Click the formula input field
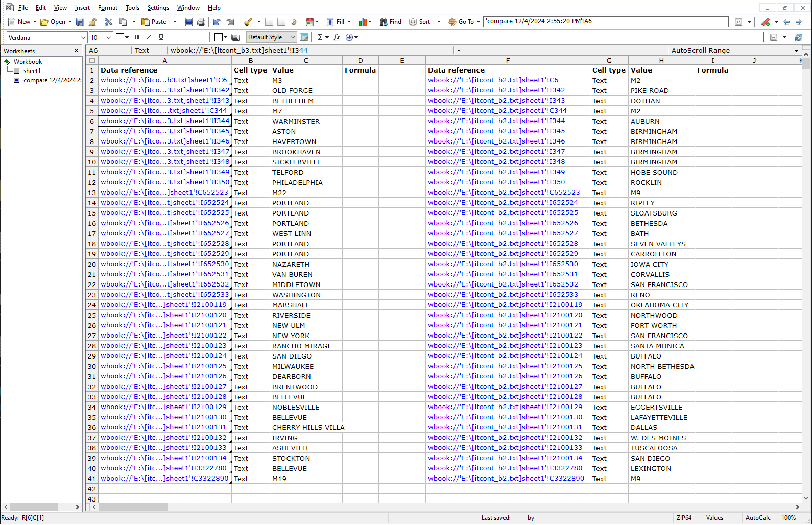The image size is (812, 525). click(562, 37)
